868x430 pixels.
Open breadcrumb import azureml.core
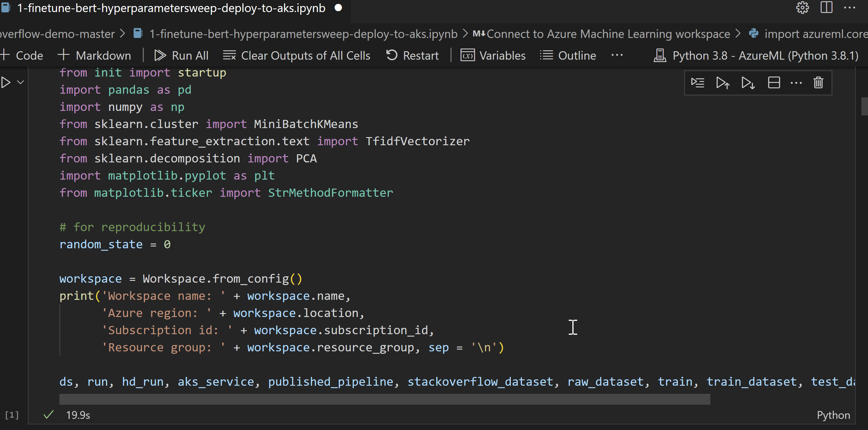[816, 34]
